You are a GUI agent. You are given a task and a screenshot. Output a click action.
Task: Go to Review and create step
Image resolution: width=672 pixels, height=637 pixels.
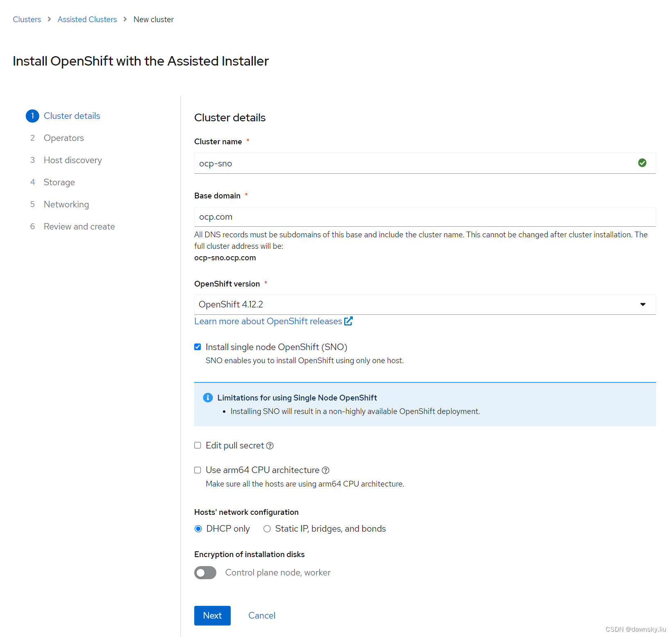click(x=79, y=227)
